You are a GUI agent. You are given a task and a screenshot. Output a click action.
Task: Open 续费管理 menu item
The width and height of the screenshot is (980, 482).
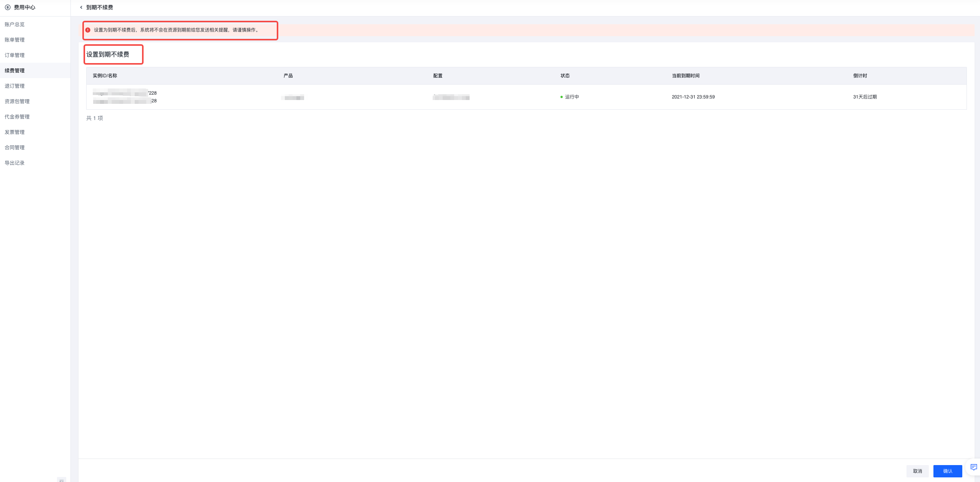[15, 70]
